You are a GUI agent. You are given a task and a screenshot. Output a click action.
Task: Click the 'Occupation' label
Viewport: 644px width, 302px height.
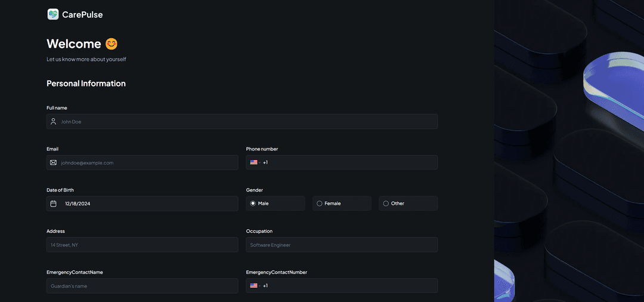point(259,231)
